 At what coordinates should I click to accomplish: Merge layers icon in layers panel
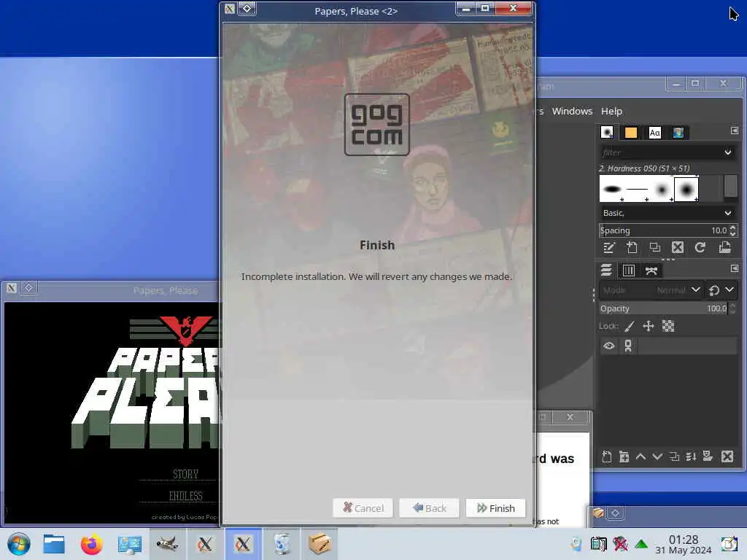click(x=691, y=457)
